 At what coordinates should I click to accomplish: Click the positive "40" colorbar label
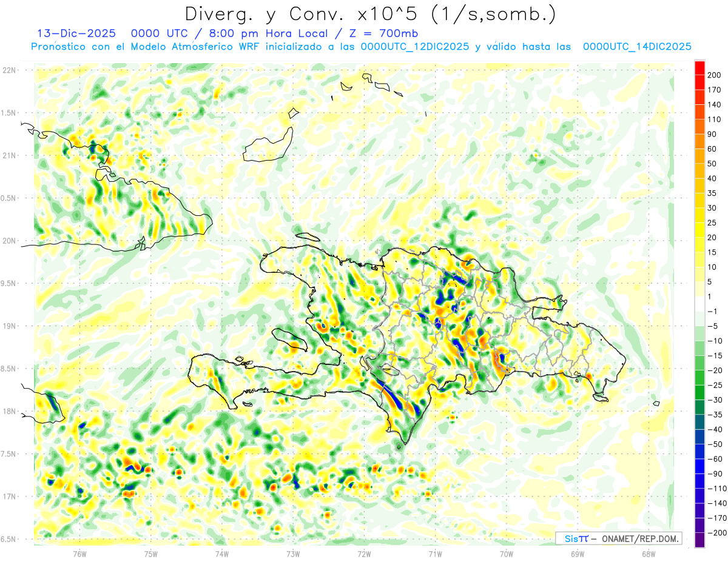712,178
